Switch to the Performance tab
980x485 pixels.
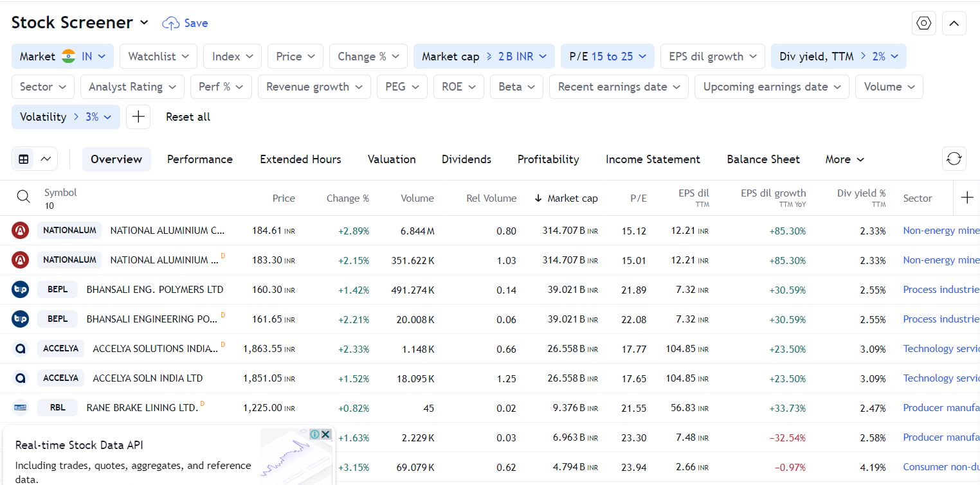200,159
